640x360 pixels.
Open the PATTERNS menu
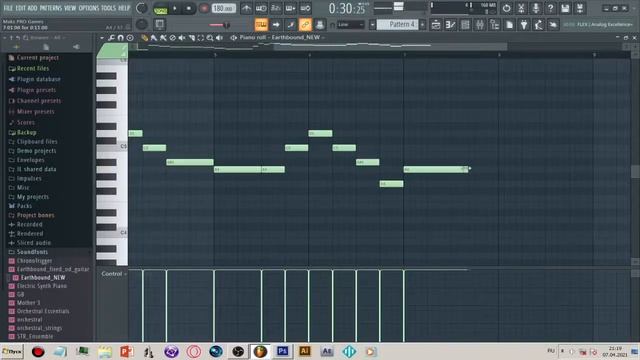(x=51, y=8)
